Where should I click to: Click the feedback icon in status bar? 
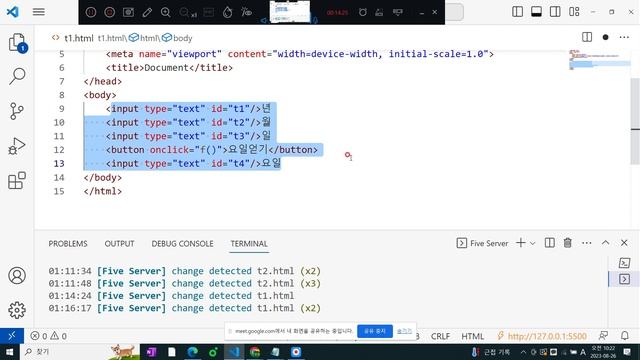point(603,336)
